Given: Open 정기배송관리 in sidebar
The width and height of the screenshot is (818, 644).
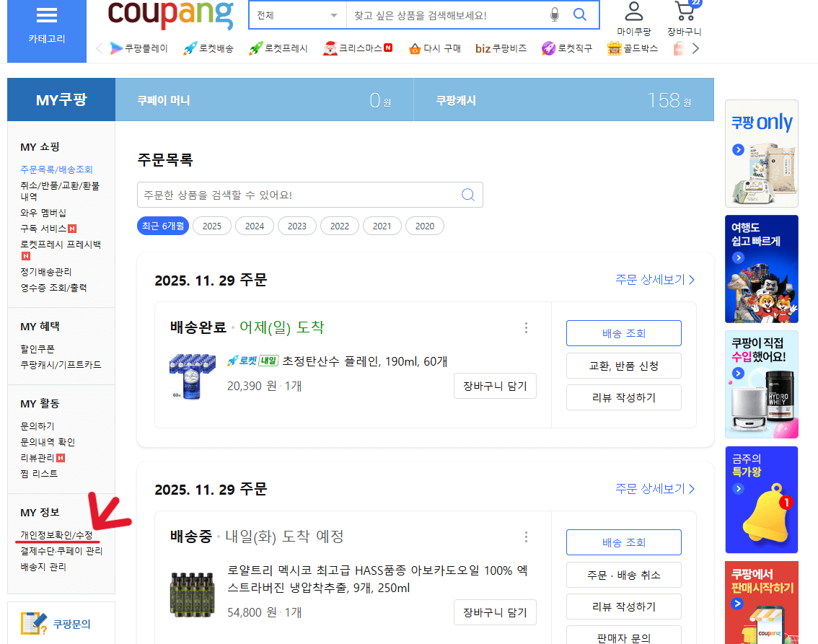Looking at the screenshot, I should coord(46,272).
